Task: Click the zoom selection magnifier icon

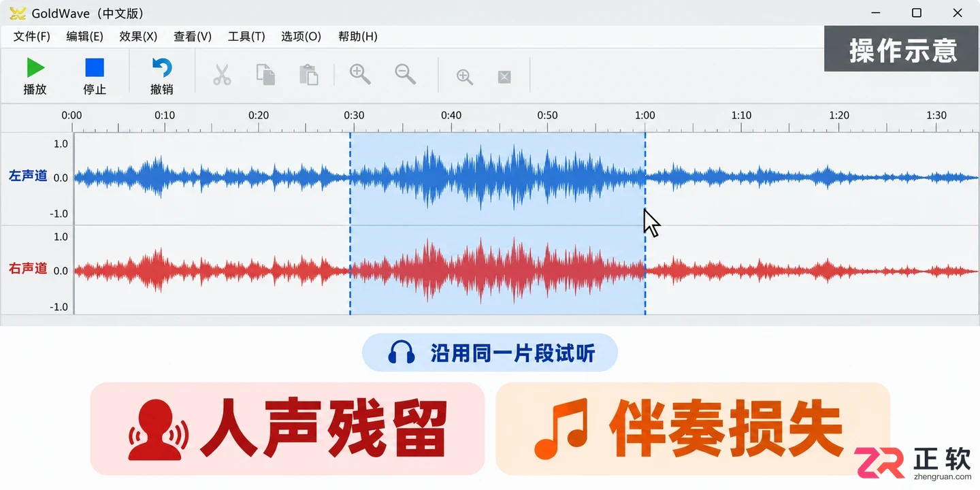Action: pyautogui.click(x=465, y=77)
